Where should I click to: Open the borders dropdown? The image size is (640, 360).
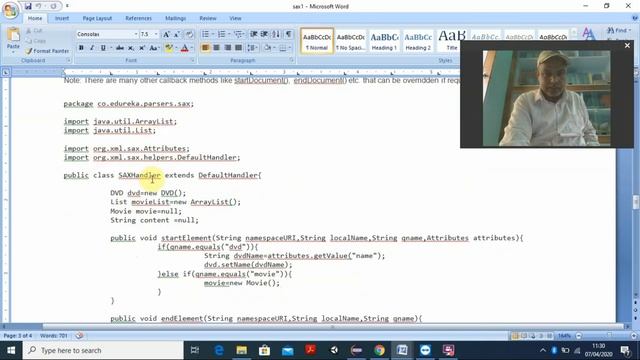[x=289, y=48]
